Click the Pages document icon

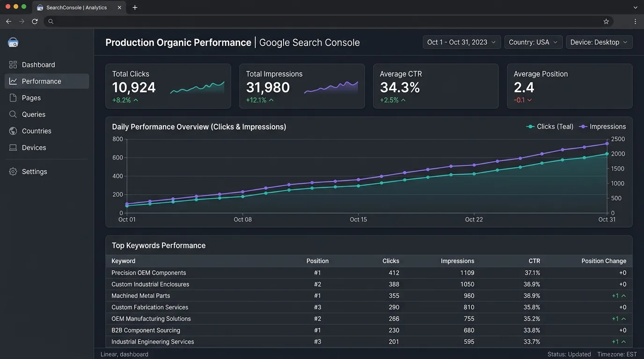(13, 98)
